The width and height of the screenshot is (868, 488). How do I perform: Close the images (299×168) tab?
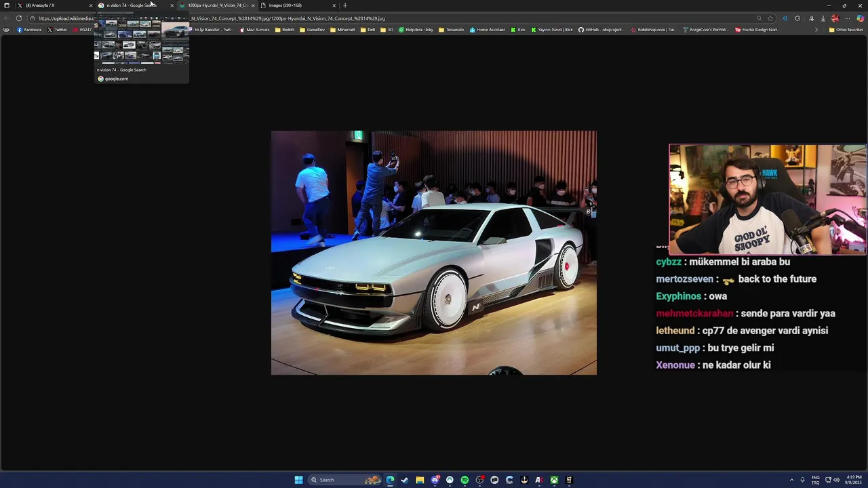click(x=334, y=5)
